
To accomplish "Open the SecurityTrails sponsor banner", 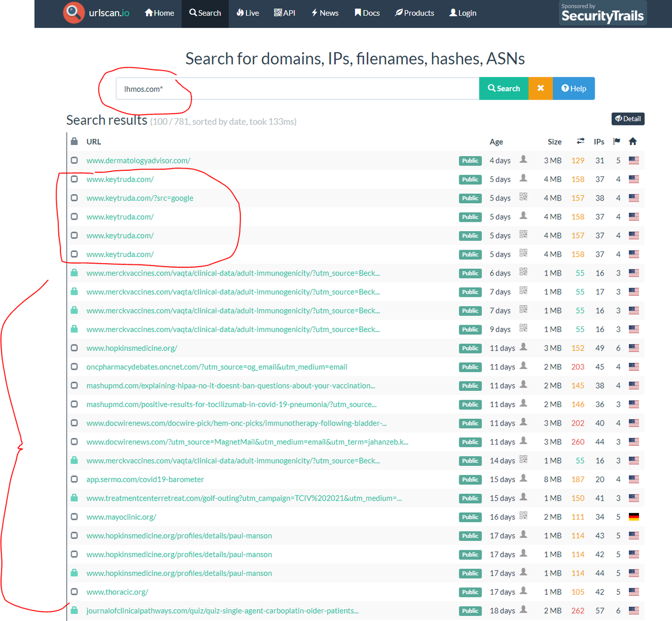I will [603, 13].
